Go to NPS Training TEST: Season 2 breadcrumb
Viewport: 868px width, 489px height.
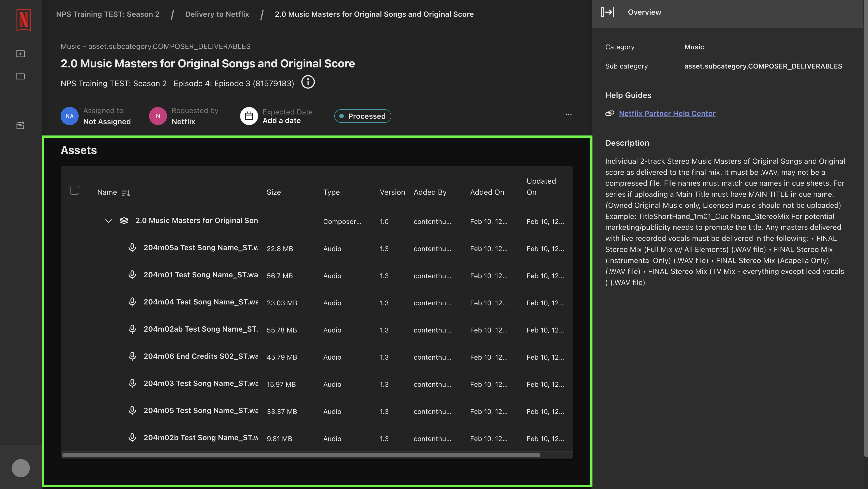[x=108, y=14]
